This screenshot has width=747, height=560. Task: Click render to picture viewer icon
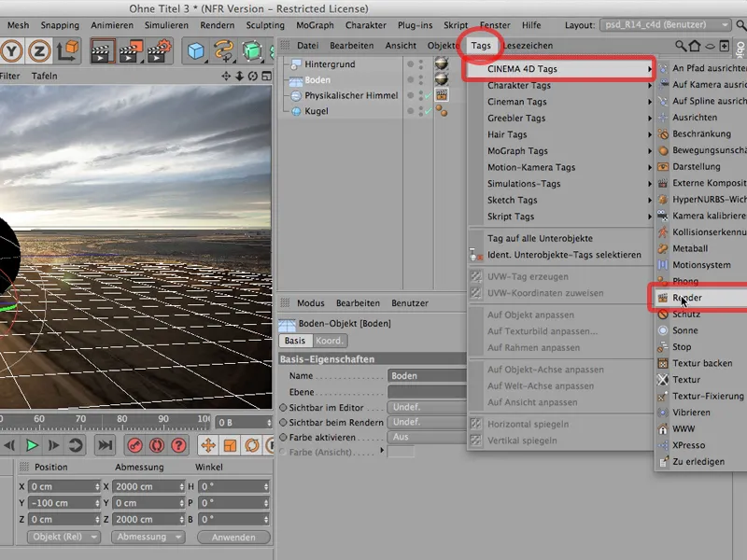click(131, 51)
